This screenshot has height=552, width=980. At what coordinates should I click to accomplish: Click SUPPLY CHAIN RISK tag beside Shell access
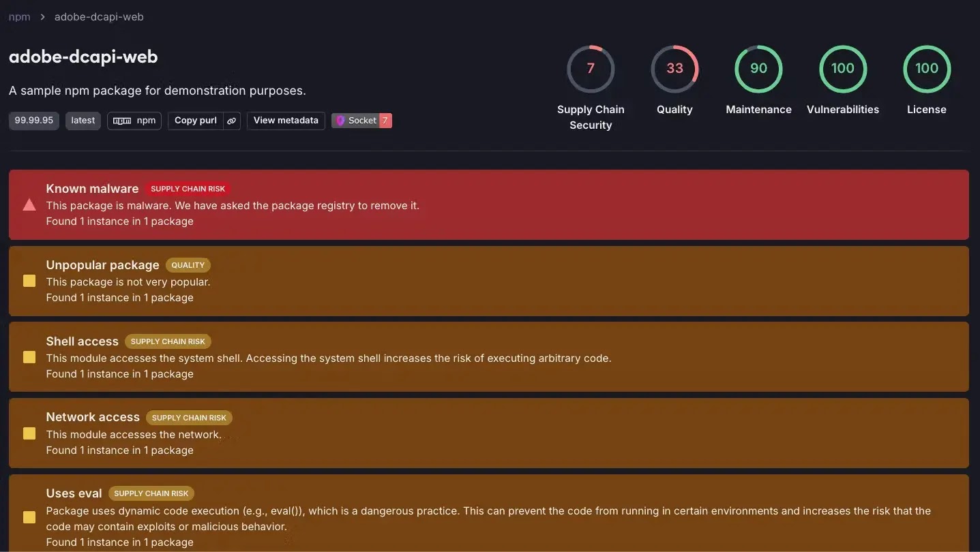(168, 341)
